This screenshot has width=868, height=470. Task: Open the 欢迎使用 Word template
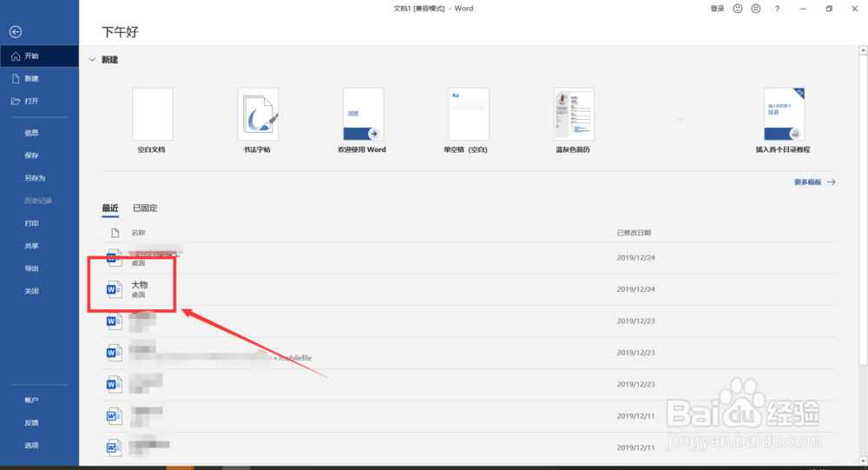tap(363, 120)
